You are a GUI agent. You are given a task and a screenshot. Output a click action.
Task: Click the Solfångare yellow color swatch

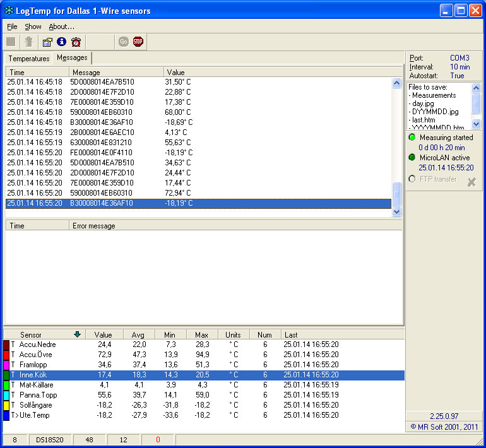(6, 405)
